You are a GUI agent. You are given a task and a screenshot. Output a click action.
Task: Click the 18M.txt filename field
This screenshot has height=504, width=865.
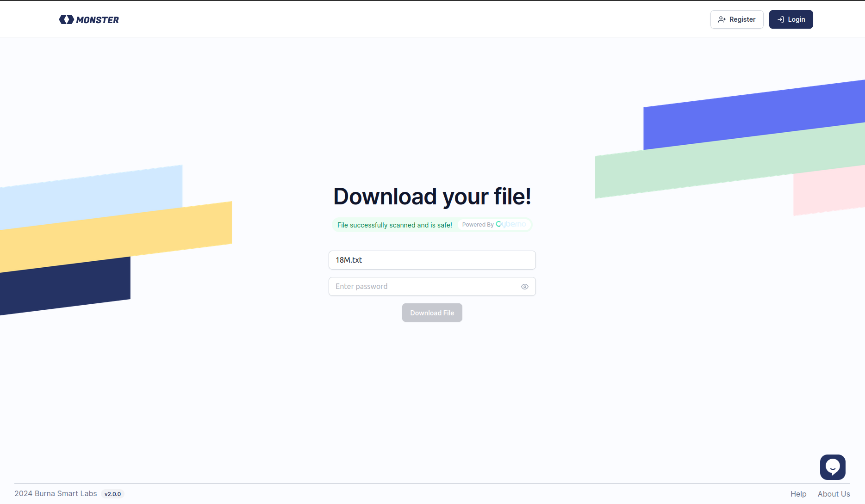[x=432, y=260]
